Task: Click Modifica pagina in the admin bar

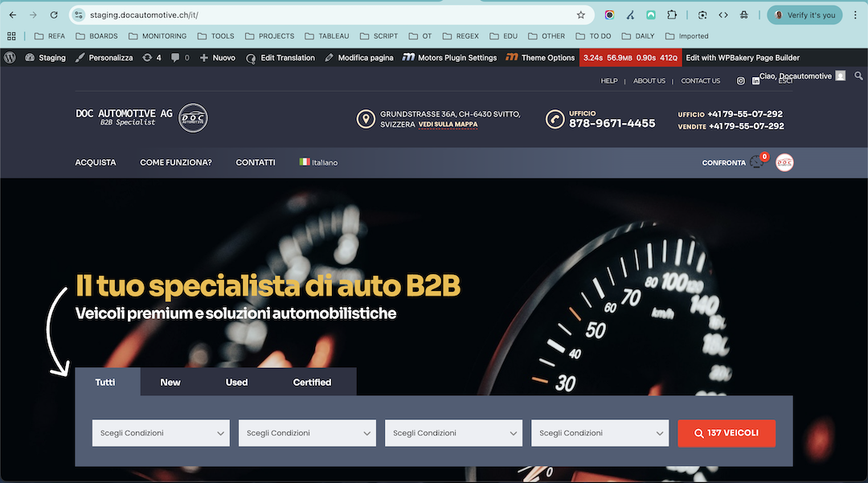Action: pos(359,58)
